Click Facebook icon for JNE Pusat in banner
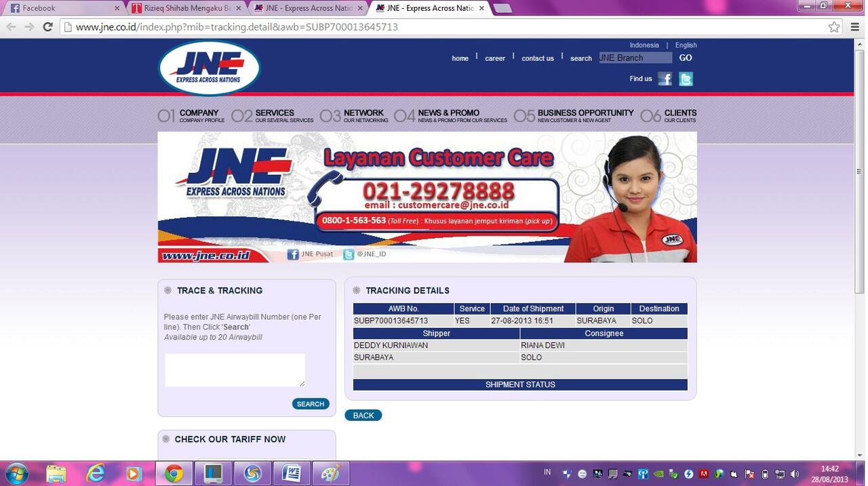Viewport: 868px width, 486px height. [x=293, y=255]
